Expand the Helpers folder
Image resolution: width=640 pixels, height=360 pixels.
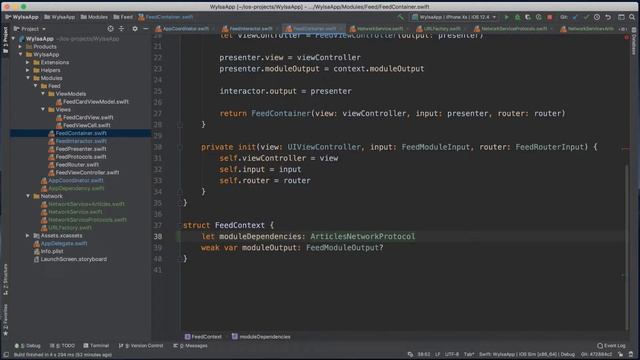tap(28, 70)
